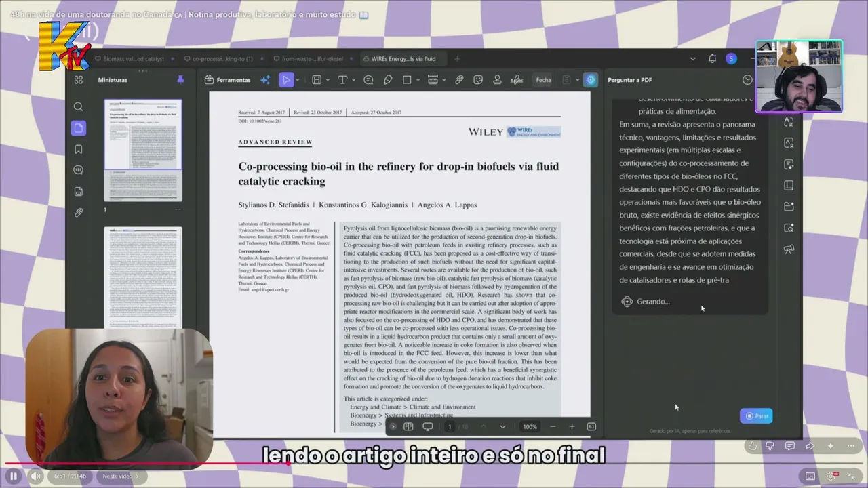Toggle the AI assistant panel button
Screen dimensions: 868x488
(591, 80)
